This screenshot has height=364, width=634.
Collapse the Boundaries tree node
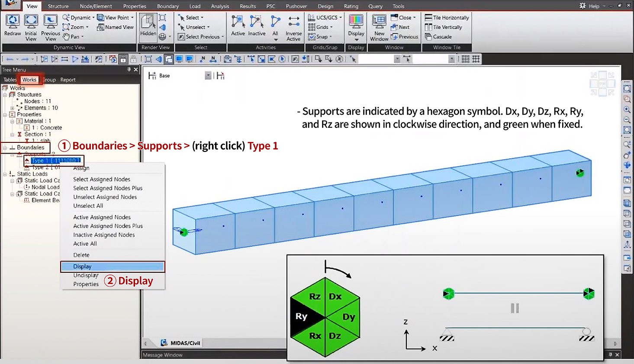[5, 148]
